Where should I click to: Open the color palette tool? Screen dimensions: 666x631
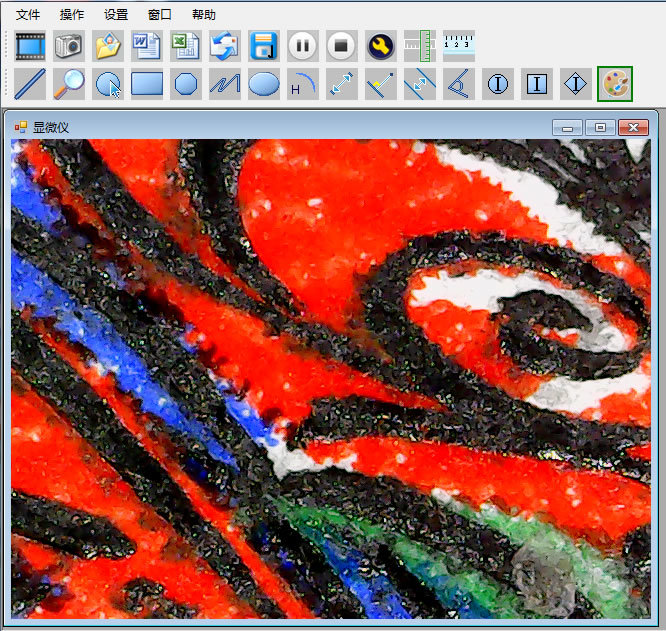(x=615, y=84)
